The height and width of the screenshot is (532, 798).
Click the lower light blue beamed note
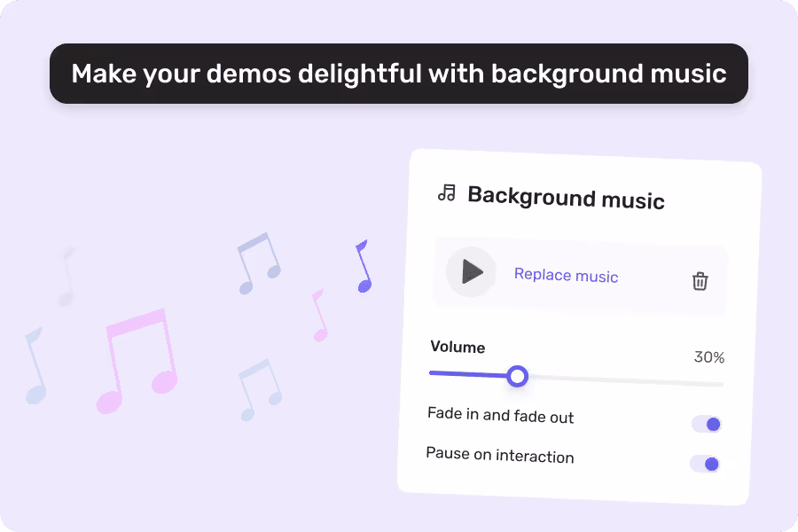click(261, 390)
